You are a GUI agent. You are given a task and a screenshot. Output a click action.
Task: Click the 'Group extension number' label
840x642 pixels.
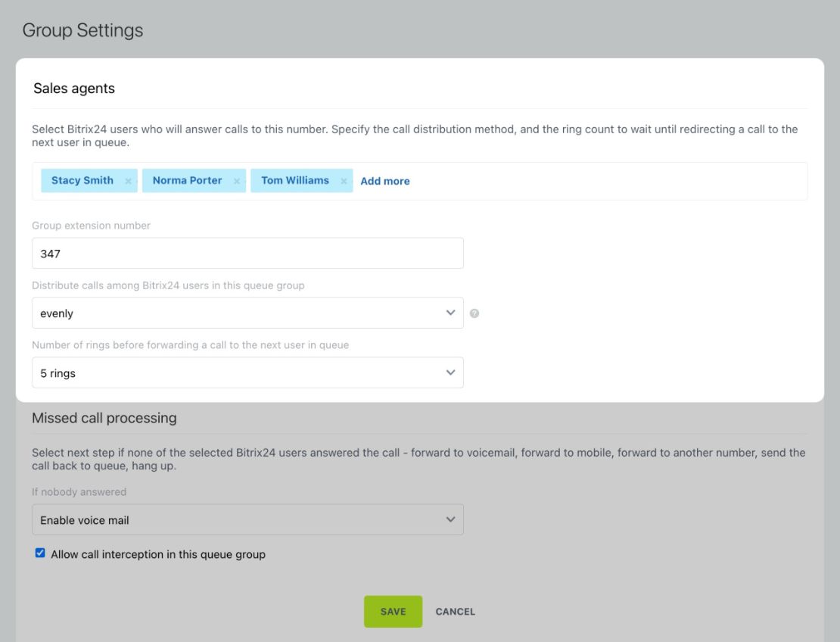[x=91, y=226]
